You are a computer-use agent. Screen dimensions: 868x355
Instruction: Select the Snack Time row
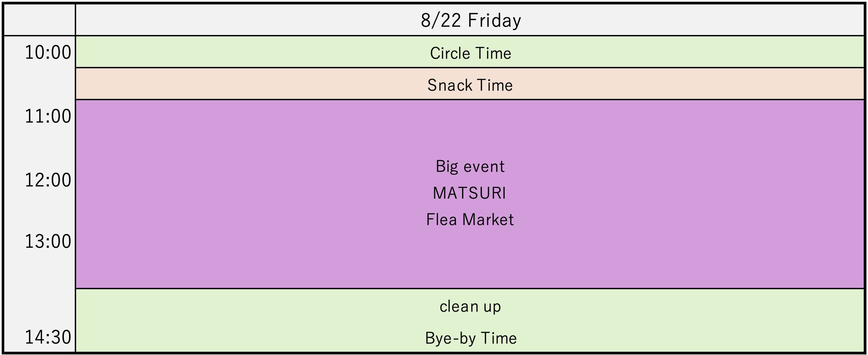(x=470, y=84)
